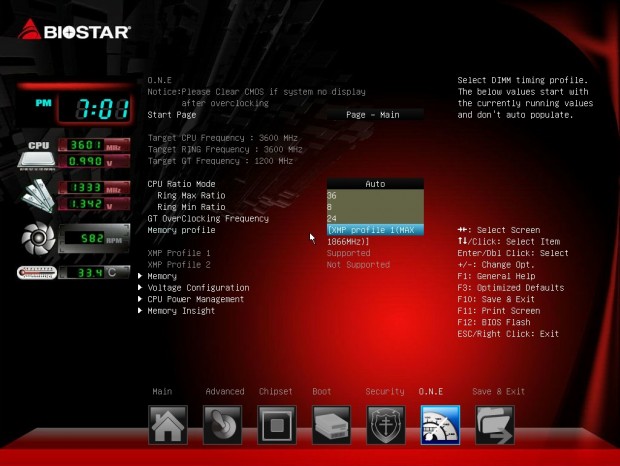Screen dimensions: 620x466
Task: Expand the CPU Power Management submenu
Action: coord(196,299)
